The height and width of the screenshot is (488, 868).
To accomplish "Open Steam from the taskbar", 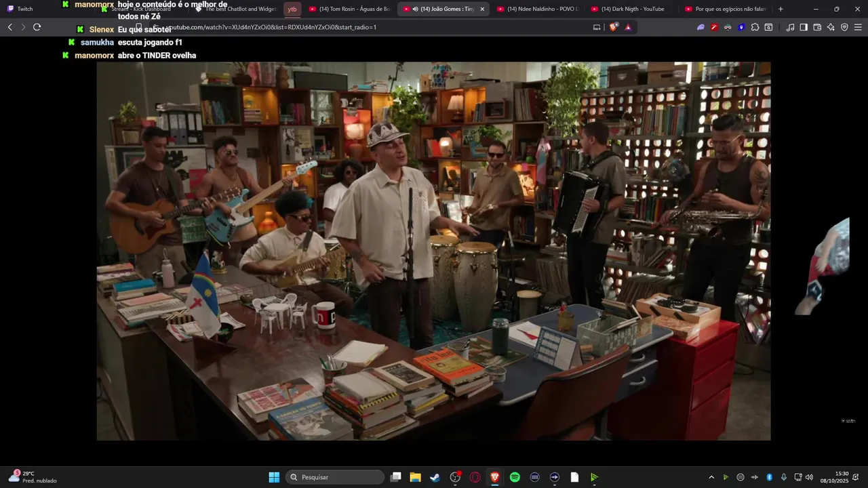I will 435,477.
